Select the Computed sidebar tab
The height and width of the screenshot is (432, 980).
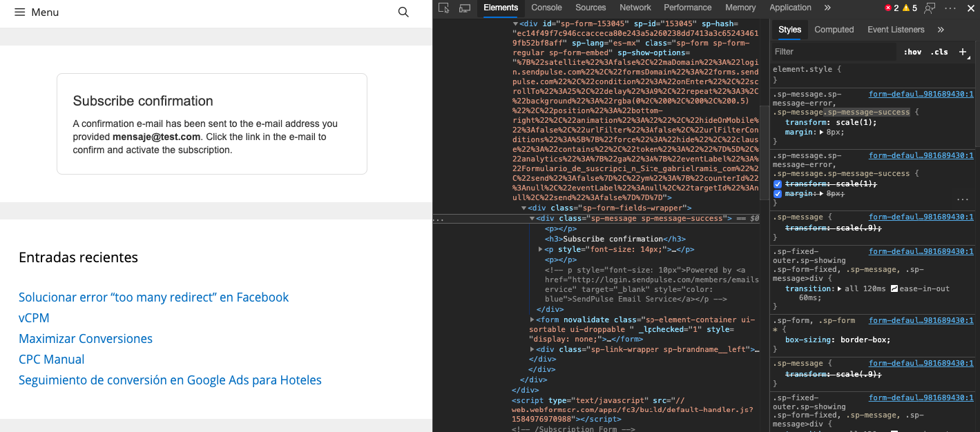pos(834,30)
